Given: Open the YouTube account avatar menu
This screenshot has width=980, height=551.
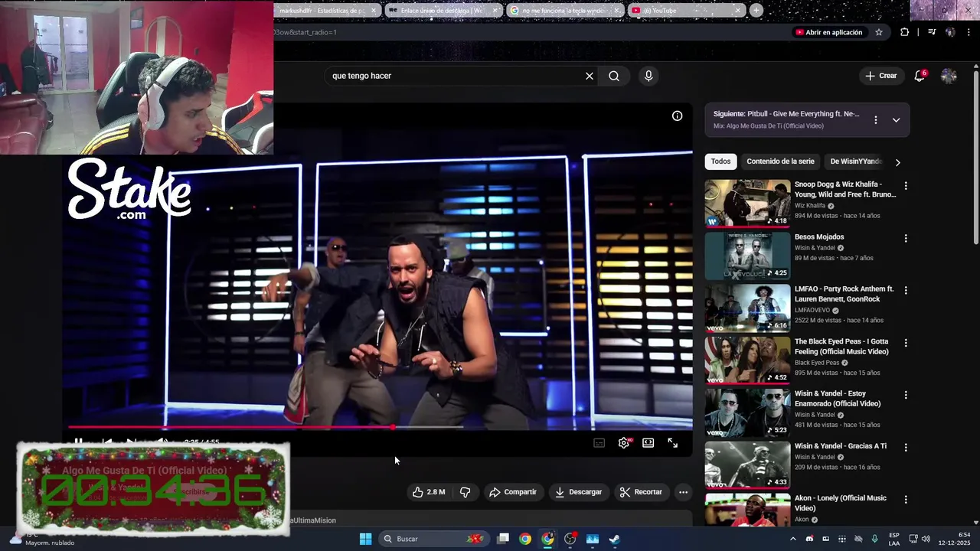Looking at the screenshot, I should pos(949,76).
